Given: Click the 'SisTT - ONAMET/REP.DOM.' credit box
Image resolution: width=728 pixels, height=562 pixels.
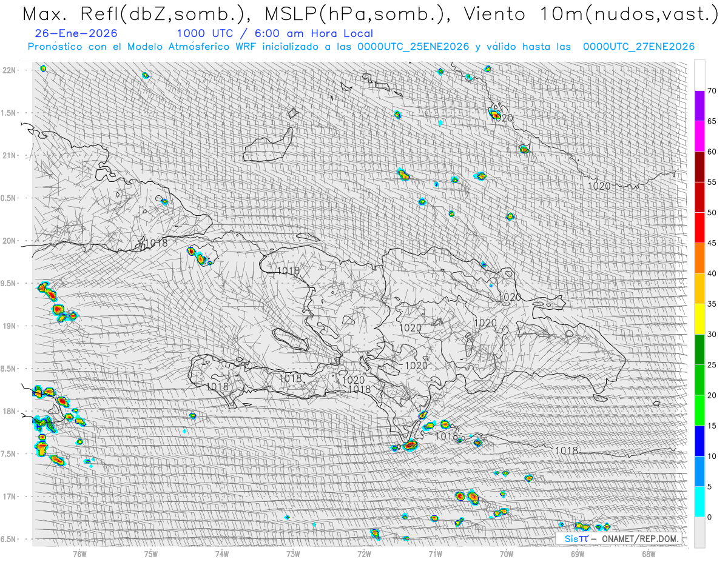Looking at the screenshot, I should click(x=618, y=538).
